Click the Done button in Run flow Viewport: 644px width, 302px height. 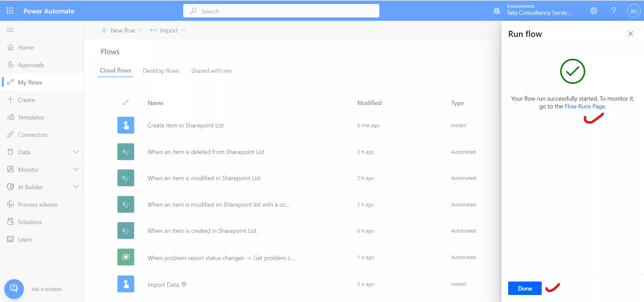click(525, 288)
